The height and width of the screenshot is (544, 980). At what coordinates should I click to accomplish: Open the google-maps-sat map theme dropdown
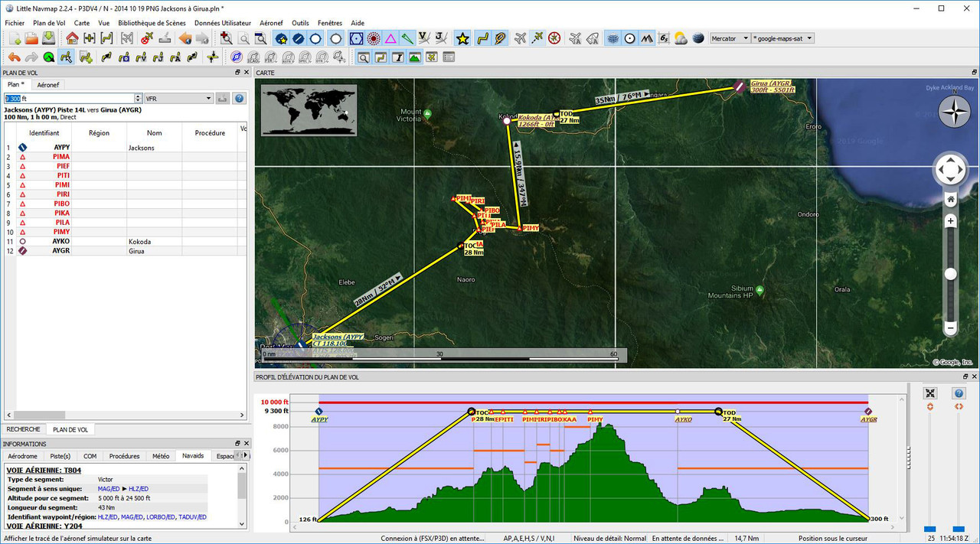click(x=782, y=38)
